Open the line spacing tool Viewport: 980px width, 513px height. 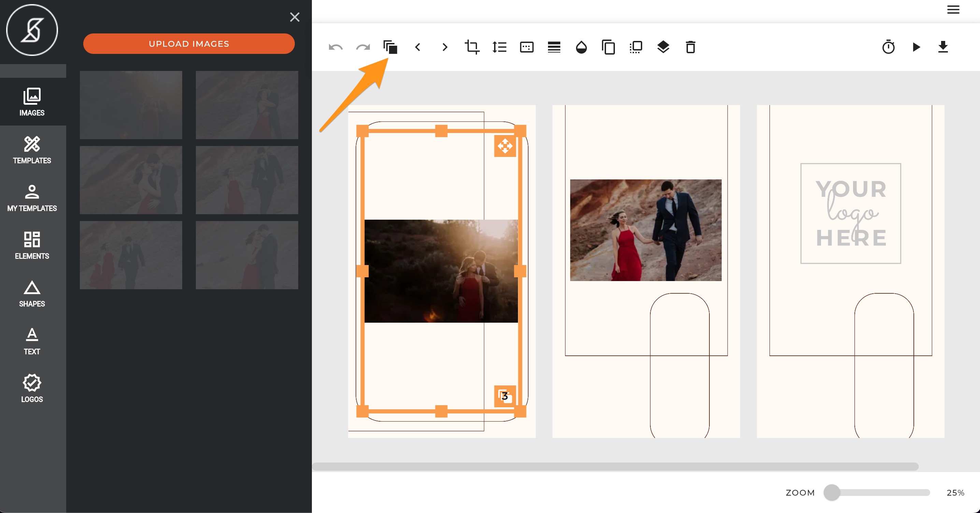tap(500, 47)
